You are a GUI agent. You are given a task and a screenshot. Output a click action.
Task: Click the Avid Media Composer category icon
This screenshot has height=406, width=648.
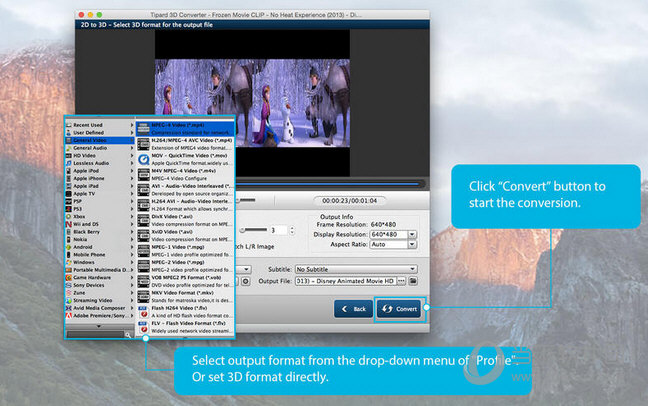pos(69,308)
